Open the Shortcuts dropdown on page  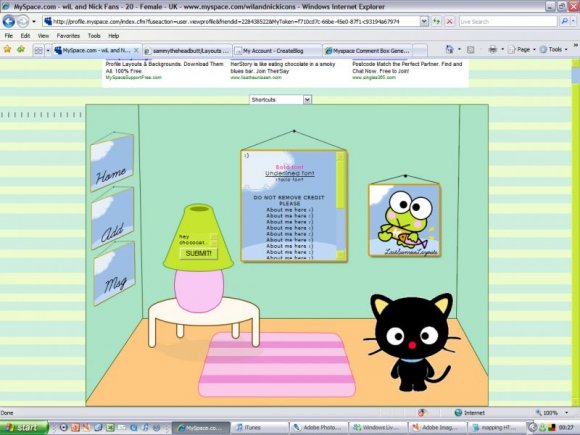pos(280,100)
